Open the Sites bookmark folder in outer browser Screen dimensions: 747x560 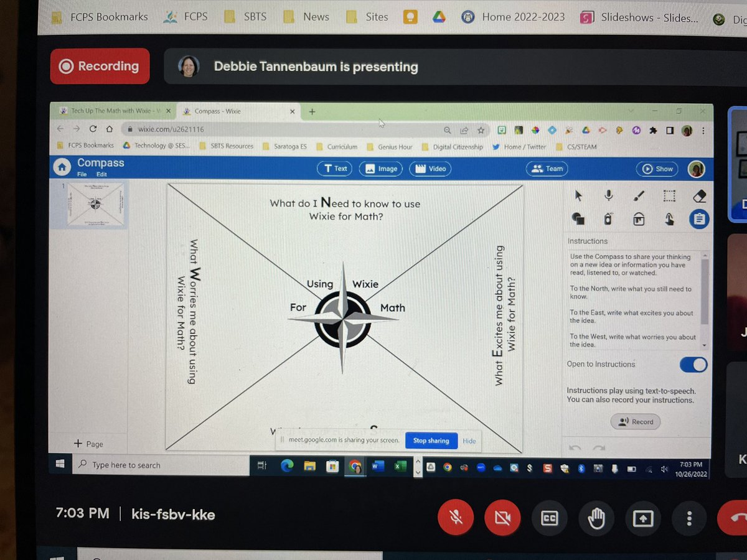point(367,17)
